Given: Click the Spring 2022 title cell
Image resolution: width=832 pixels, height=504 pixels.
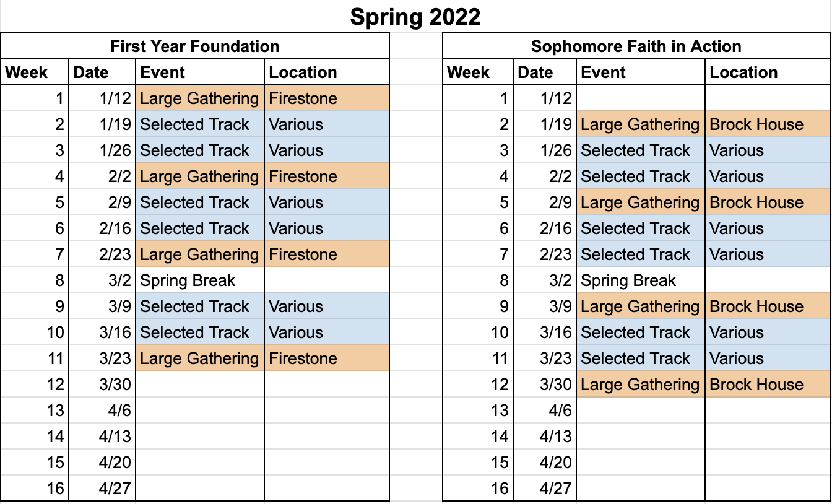Looking at the screenshot, I should coord(415,17).
